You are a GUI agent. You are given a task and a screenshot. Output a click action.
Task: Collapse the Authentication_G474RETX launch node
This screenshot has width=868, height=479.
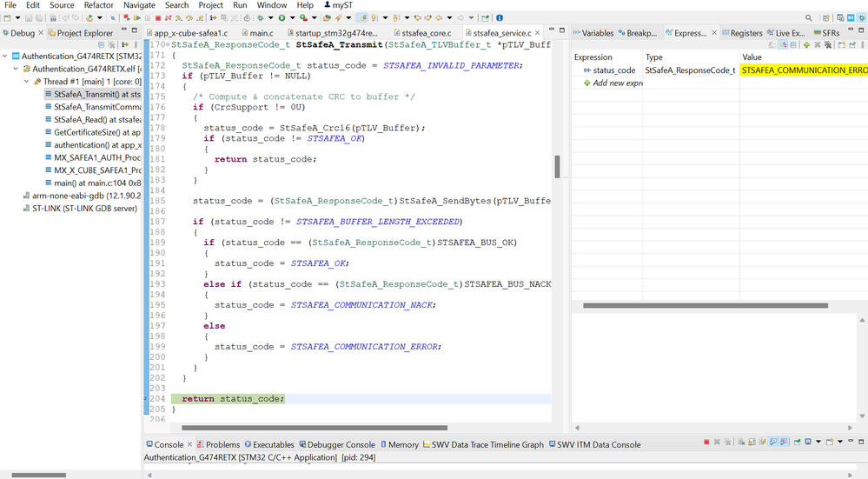point(5,57)
